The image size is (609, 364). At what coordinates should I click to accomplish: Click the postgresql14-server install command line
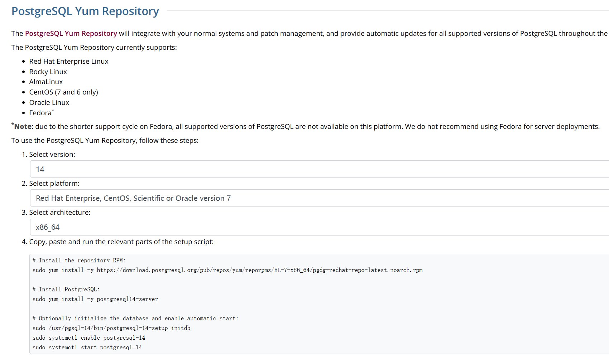coord(95,299)
